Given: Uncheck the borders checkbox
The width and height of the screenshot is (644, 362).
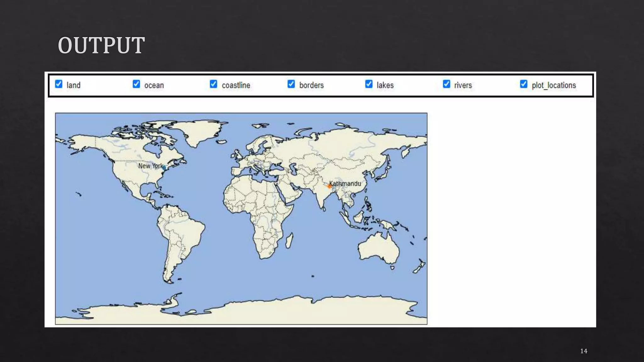Looking at the screenshot, I should [291, 84].
